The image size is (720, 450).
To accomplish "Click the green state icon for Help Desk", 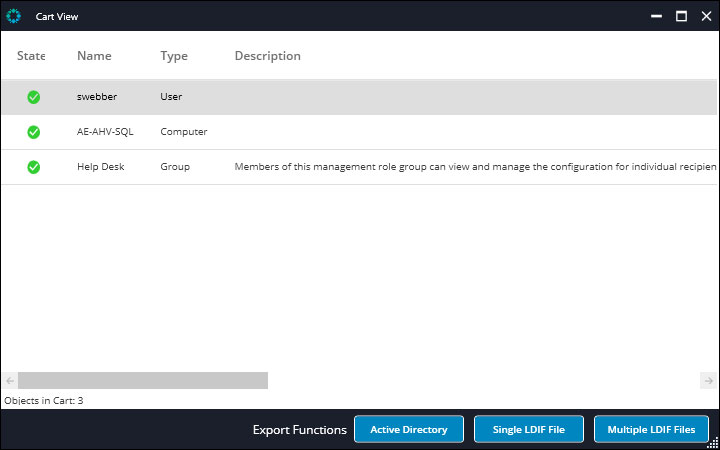I will [34, 167].
